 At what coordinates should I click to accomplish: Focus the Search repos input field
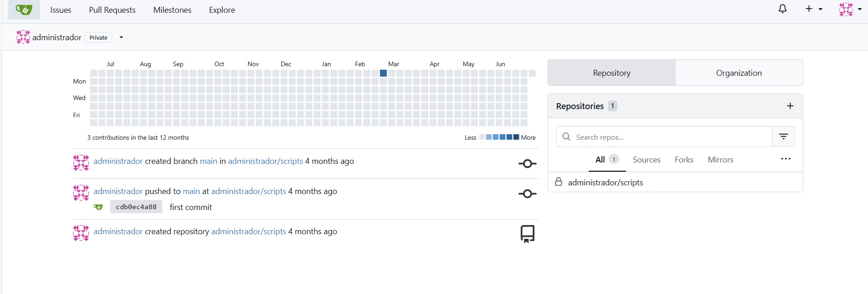point(671,137)
